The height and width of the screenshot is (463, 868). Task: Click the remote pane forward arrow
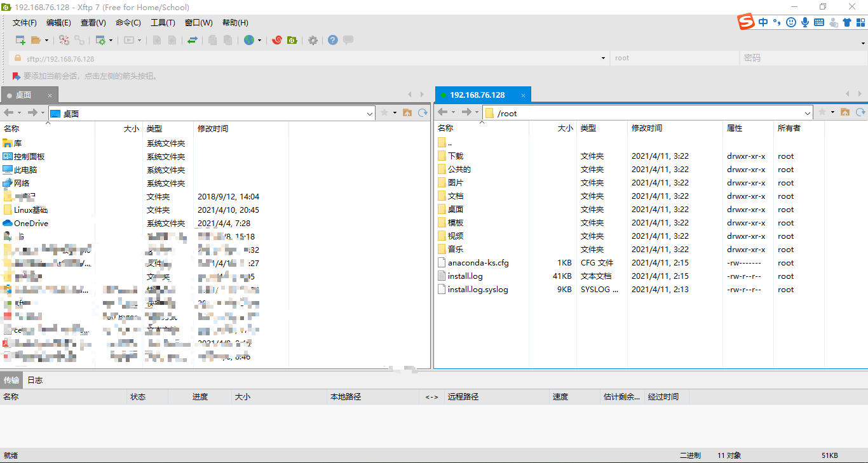(x=466, y=112)
